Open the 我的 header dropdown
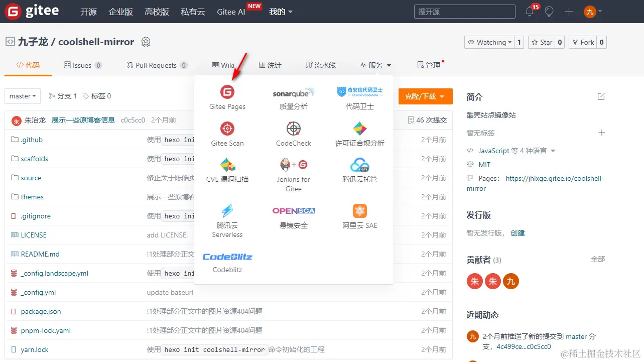This screenshot has width=644, height=362. 281,12
